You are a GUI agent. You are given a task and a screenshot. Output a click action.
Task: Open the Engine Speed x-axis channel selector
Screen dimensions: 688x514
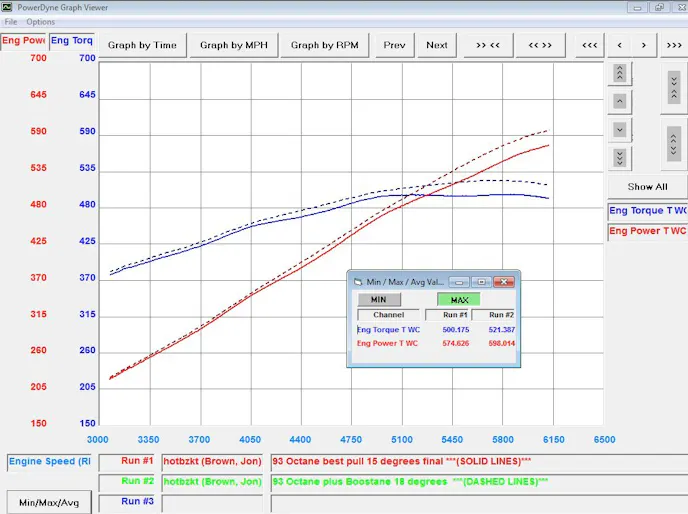tap(50, 461)
